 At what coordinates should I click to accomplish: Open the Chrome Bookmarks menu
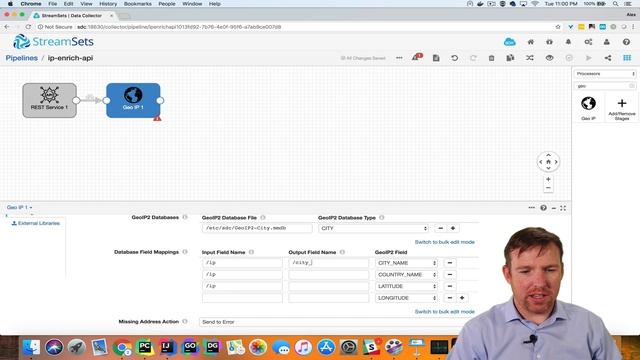(x=138, y=4)
